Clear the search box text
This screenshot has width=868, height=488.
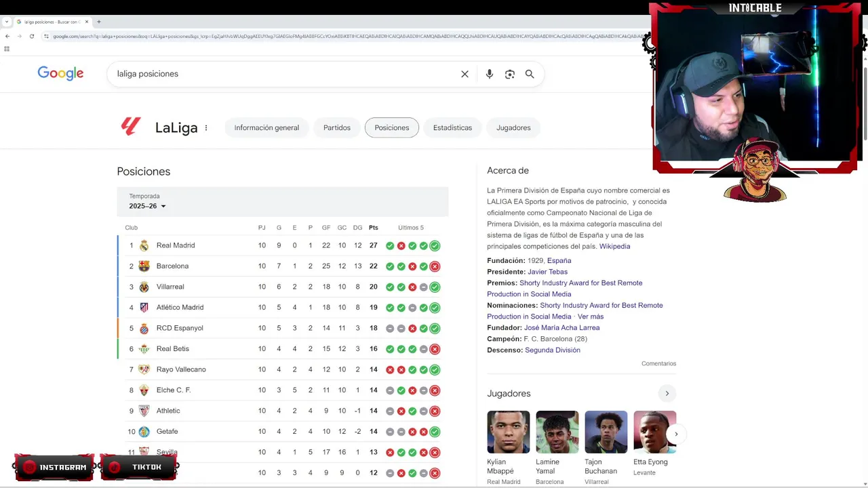[465, 74]
